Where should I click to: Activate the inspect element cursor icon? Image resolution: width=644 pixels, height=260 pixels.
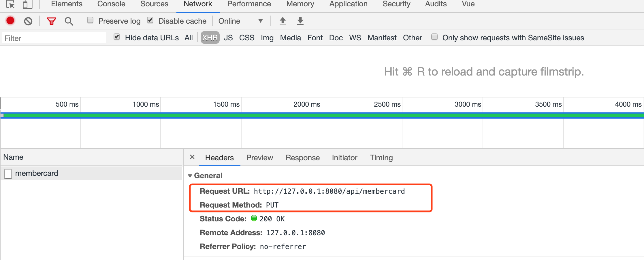pyautogui.click(x=10, y=4)
